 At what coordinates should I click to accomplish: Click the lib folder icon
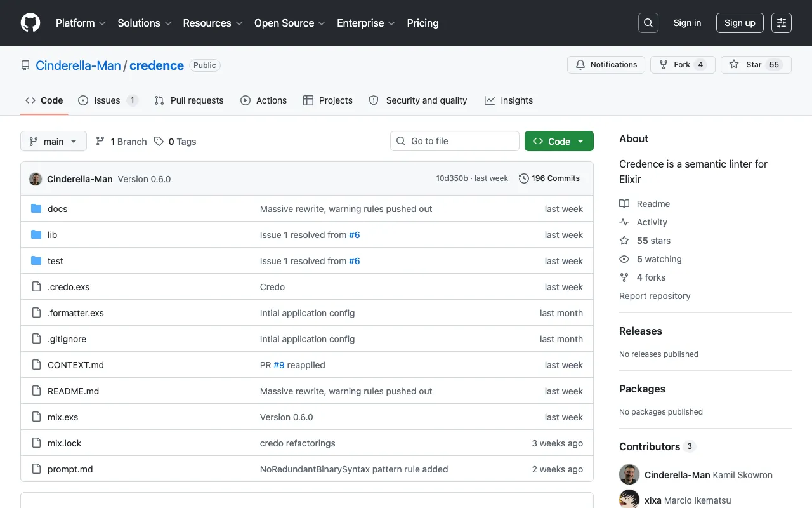(x=36, y=235)
